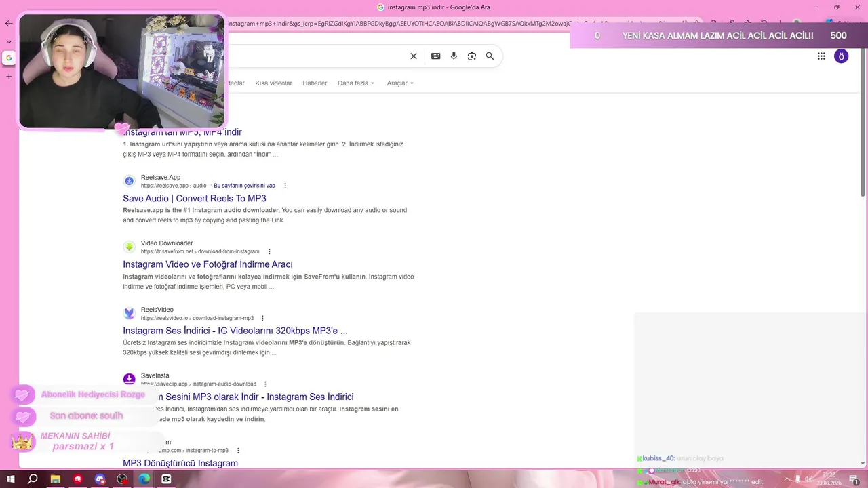Image resolution: width=868 pixels, height=488 pixels.
Task: Expand the Daha fazla dropdown
Action: [x=356, y=83]
